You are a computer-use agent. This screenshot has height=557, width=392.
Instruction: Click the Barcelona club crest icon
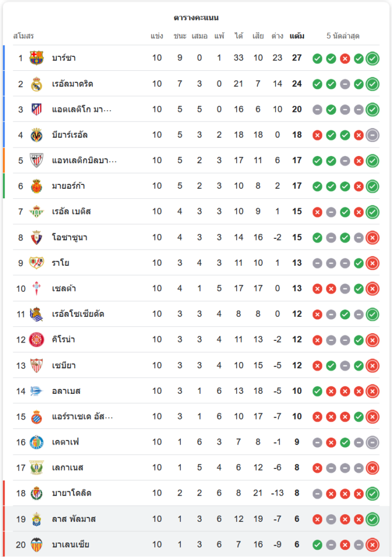(37, 58)
